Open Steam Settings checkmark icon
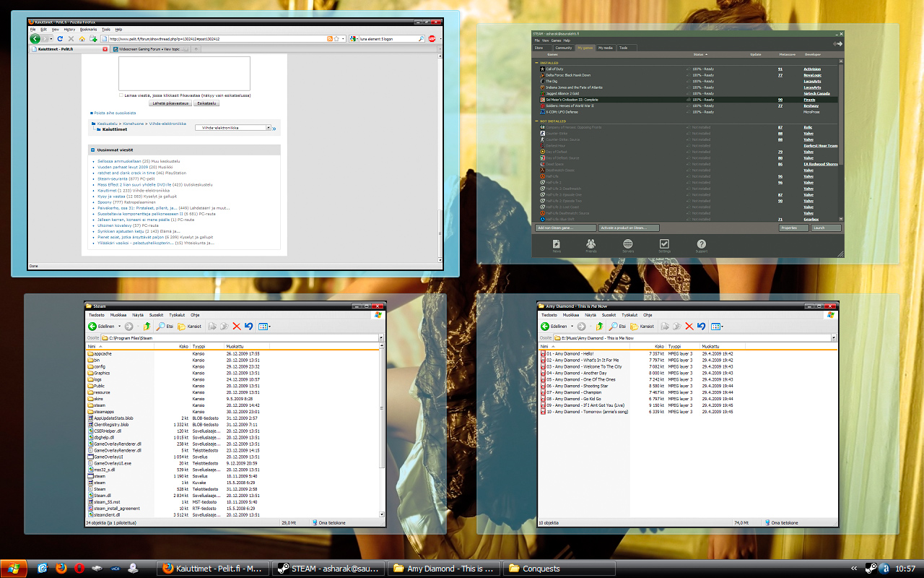The height and width of the screenshot is (578, 924). (x=665, y=246)
